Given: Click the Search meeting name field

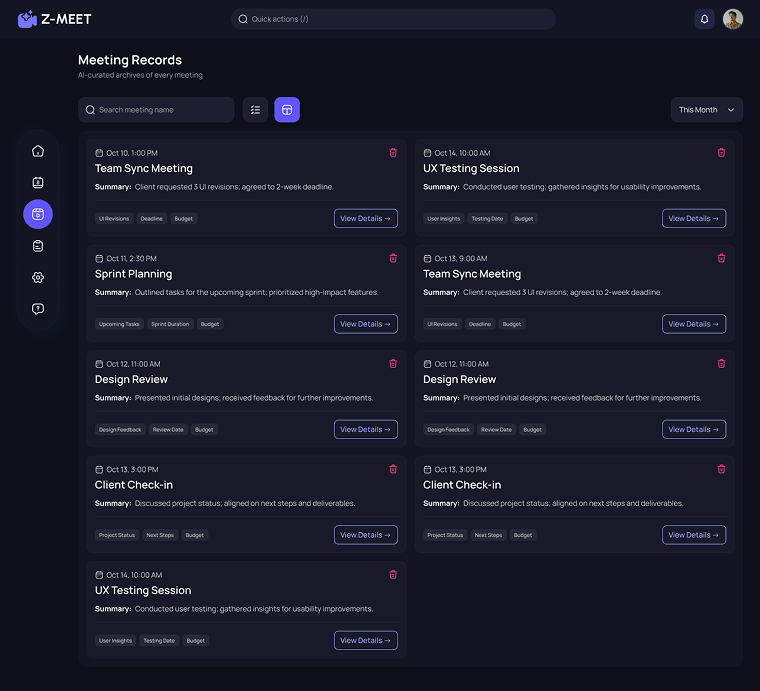Looking at the screenshot, I should (x=156, y=110).
